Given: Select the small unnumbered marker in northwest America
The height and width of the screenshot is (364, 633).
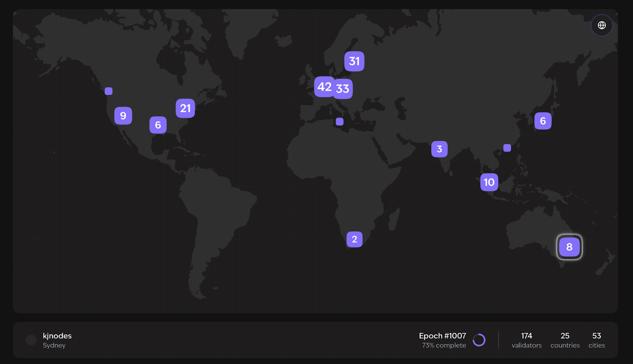Looking at the screenshot, I should tap(108, 91).
